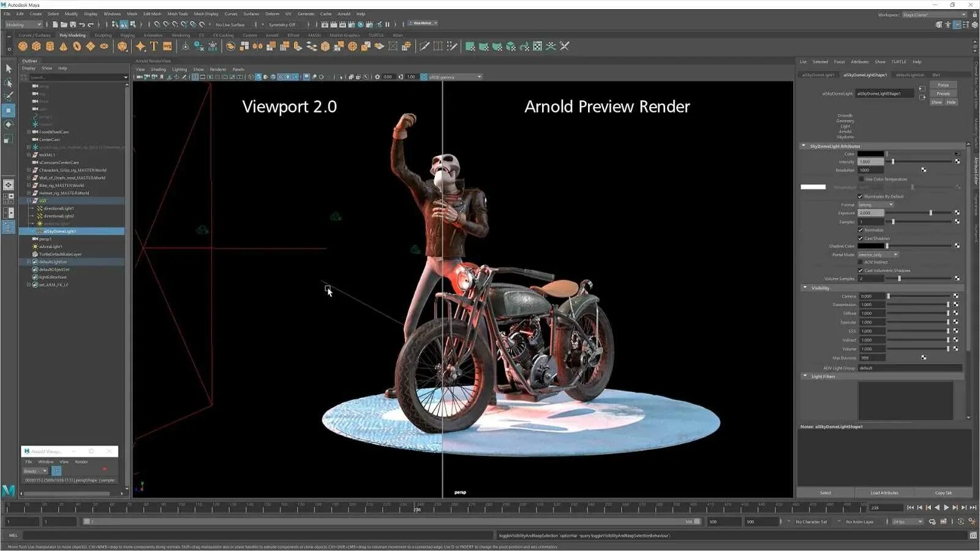This screenshot has height=551, width=980.
Task: Click the crossed tools shelf icon
Action: [x=564, y=47]
